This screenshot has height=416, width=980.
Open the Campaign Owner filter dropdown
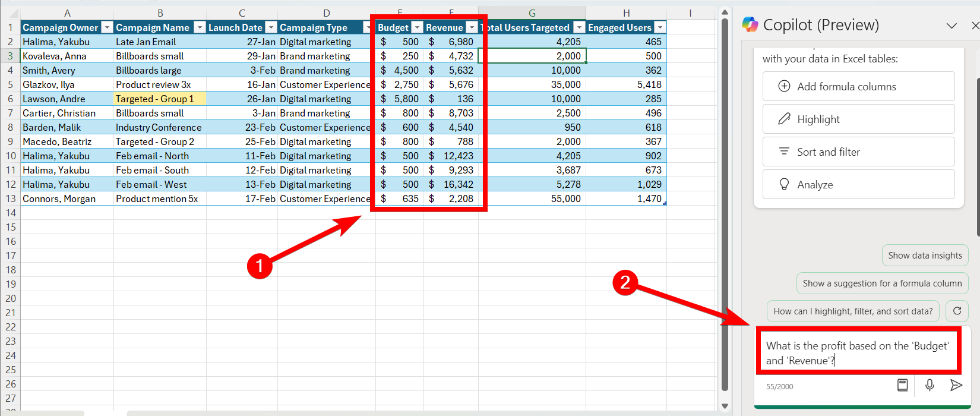coord(107,27)
